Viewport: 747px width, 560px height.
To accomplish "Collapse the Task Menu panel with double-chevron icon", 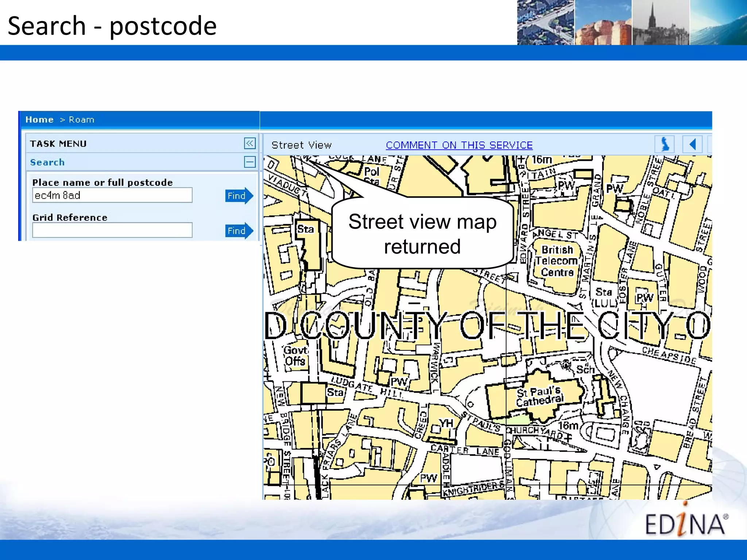I will click(250, 143).
